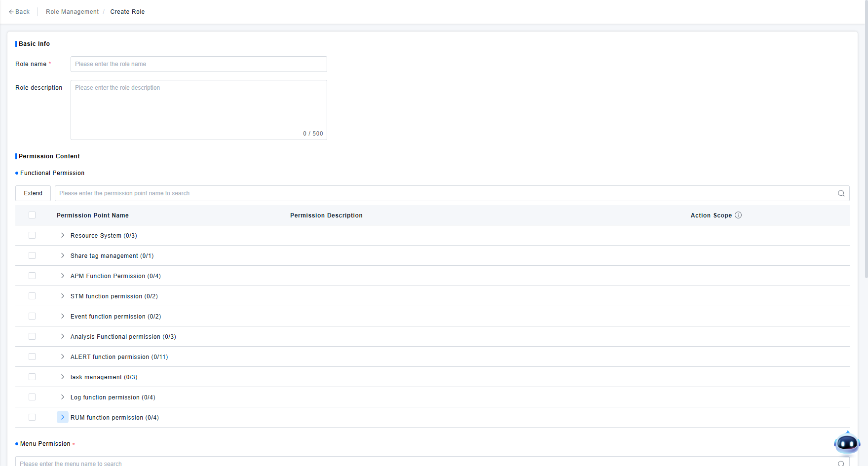Viewport: 868px width, 466px height.
Task: Expand the Resource System row
Action: pos(63,236)
